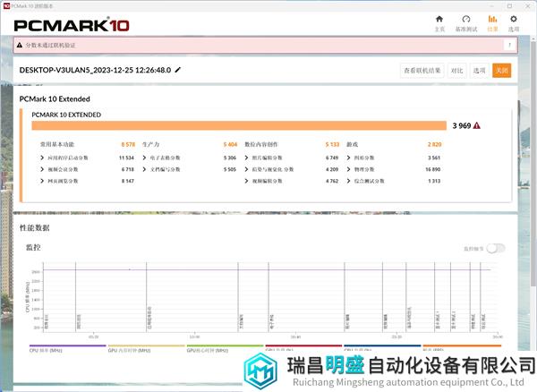This screenshot has height=392, width=537.
Task: Click the warning icon in the pink banner
Action: (20, 45)
